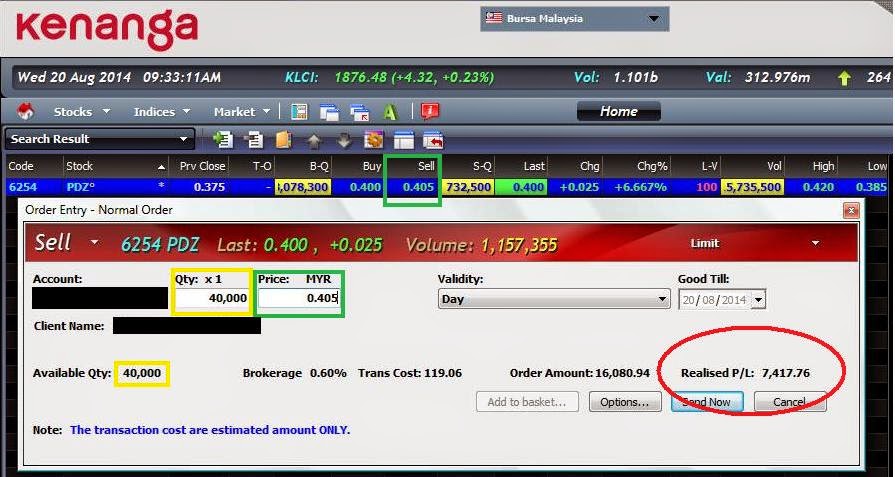Viewport: 895px width, 477px height.
Task: Click the Options... button
Action: point(624,402)
